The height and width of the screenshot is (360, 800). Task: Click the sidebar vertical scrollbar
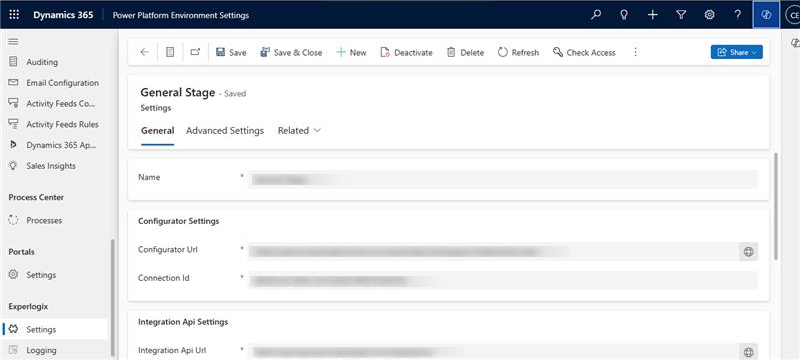click(x=113, y=297)
